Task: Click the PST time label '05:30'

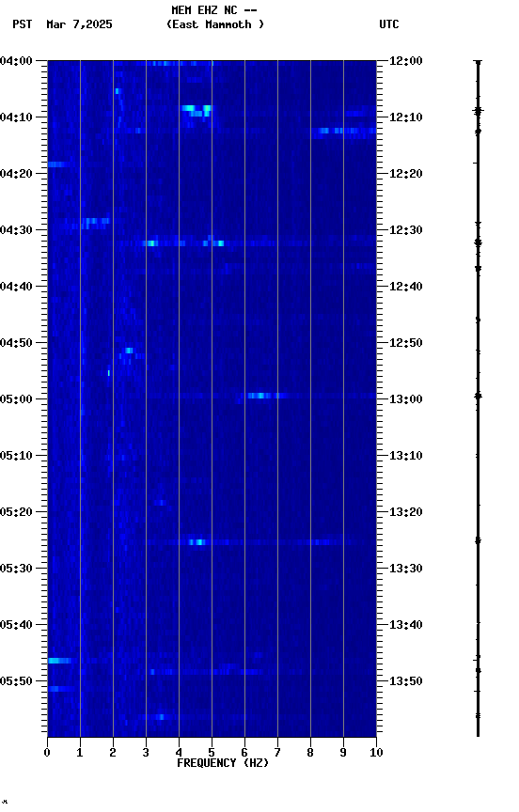Action: click(16, 569)
